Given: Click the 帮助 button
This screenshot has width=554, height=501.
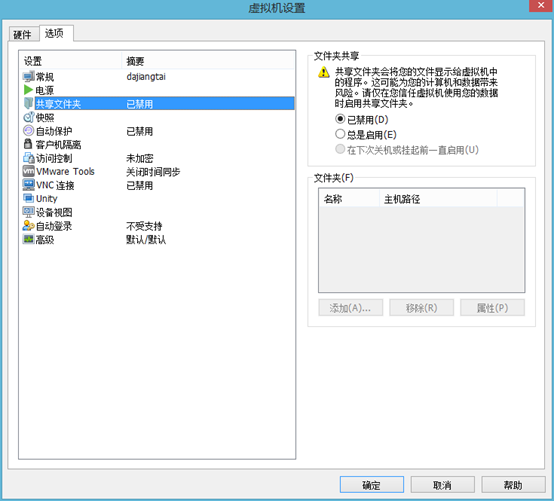Looking at the screenshot, I should (x=513, y=485).
